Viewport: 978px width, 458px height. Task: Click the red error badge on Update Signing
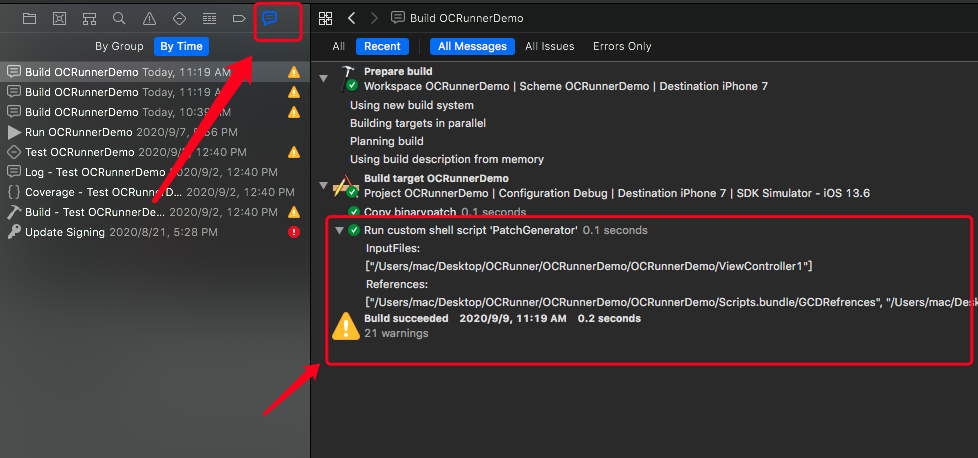[294, 232]
